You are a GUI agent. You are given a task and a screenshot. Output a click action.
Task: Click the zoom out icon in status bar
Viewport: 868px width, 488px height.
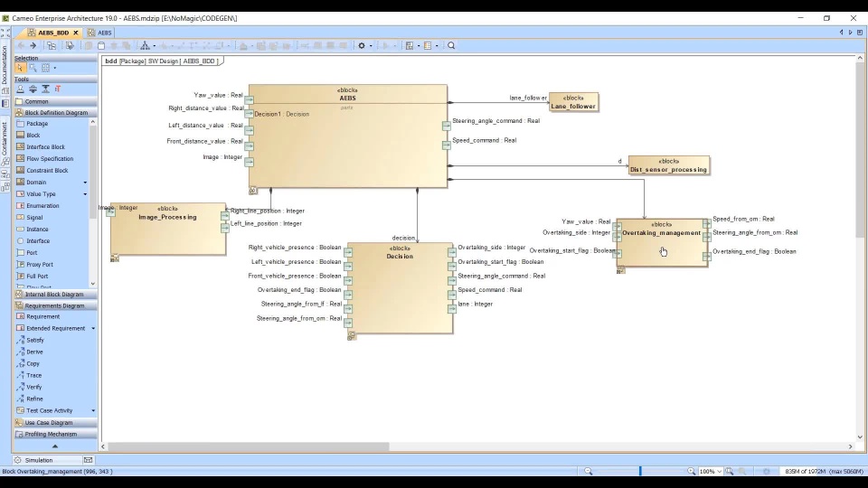click(589, 472)
